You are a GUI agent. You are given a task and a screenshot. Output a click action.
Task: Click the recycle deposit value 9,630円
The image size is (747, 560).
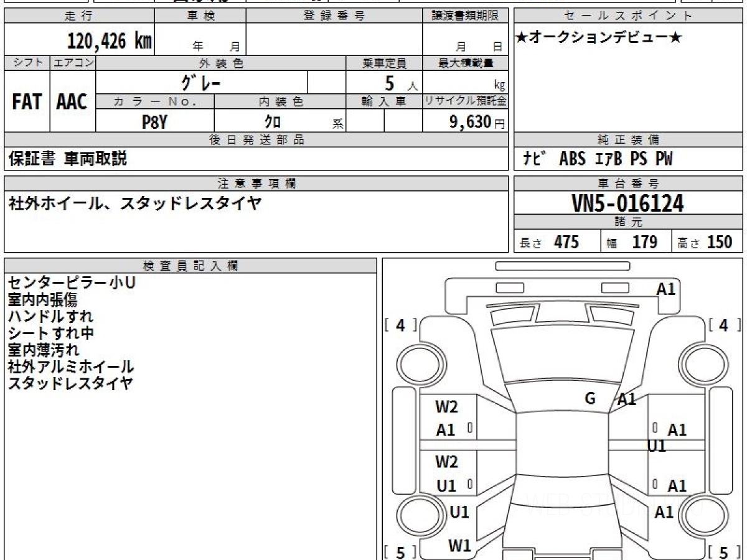pos(477,122)
